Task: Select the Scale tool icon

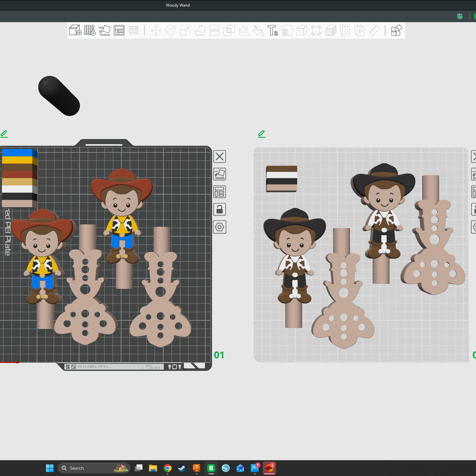Action: [x=185, y=31]
